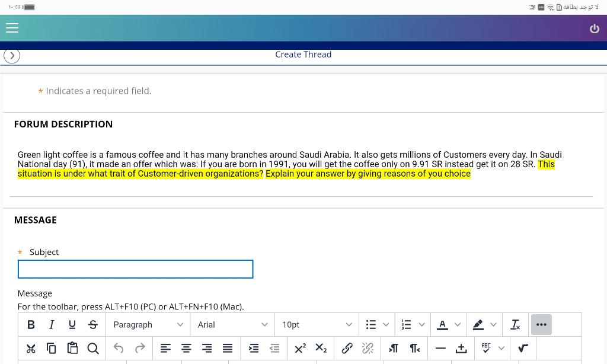Open the math formula editor
Image resolution: width=607 pixels, height=364 pixels.
(x=523, y=348)
